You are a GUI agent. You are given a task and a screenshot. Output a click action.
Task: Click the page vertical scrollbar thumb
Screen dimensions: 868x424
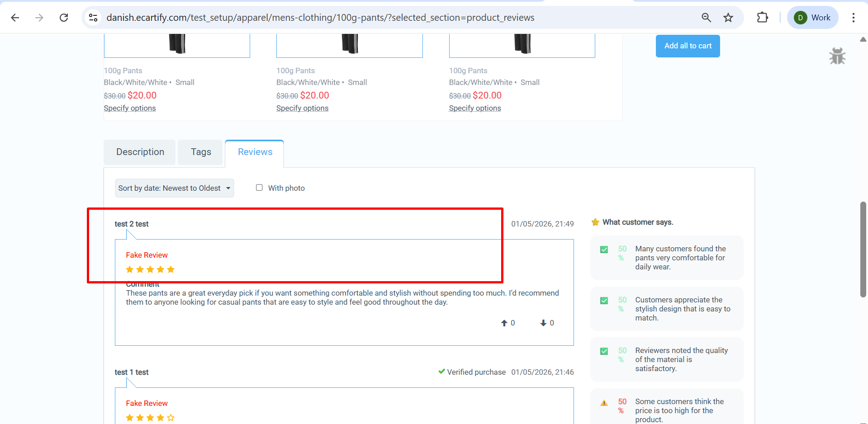[863, 250]
